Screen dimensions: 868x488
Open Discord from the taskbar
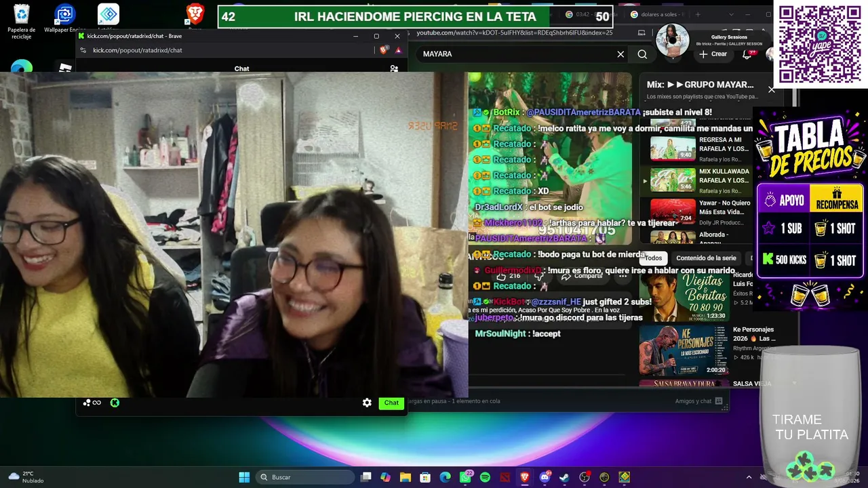(545, 477)
